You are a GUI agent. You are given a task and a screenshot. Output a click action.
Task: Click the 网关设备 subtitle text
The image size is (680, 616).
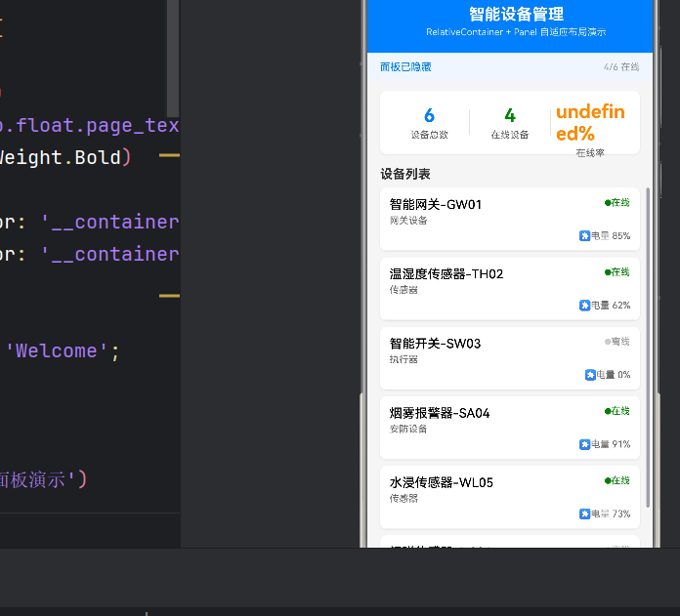tap(408, 221)
